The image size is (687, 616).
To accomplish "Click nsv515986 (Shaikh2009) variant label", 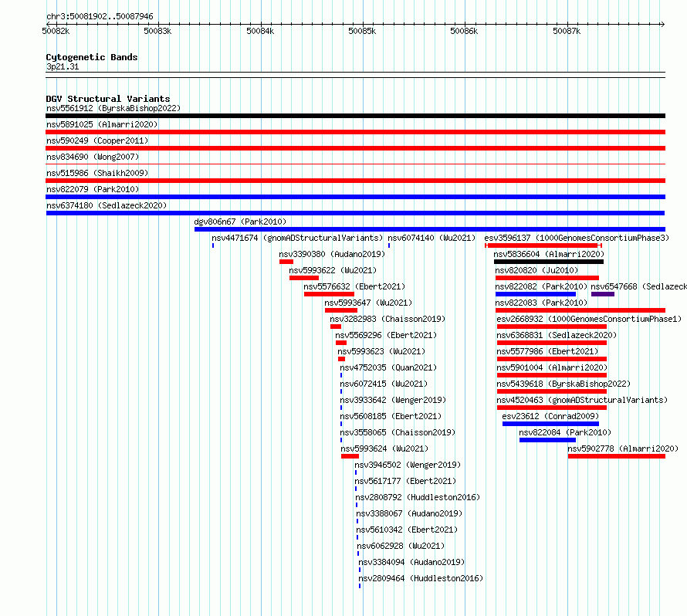I will click(x=97, y=173).
